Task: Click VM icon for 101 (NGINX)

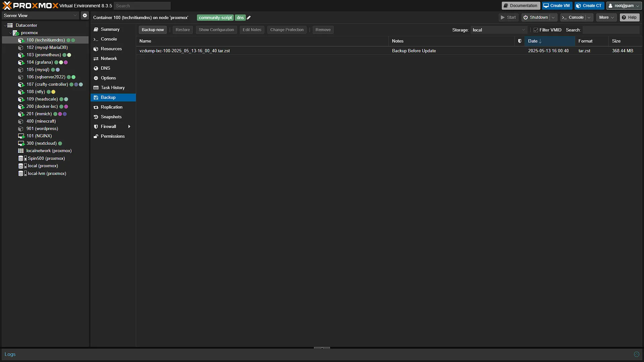Action: click(x=21, y=136)
